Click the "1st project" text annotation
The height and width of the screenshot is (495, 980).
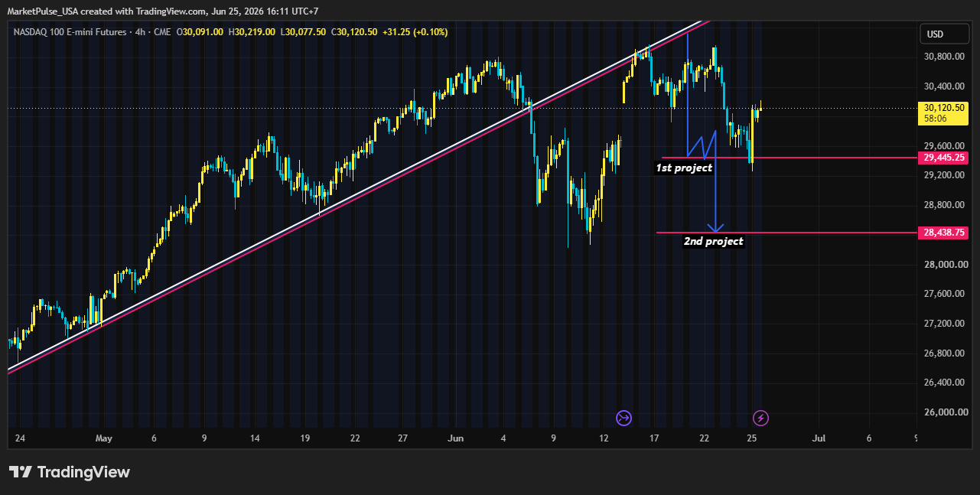pyautogui.click(x=684, y=168)
